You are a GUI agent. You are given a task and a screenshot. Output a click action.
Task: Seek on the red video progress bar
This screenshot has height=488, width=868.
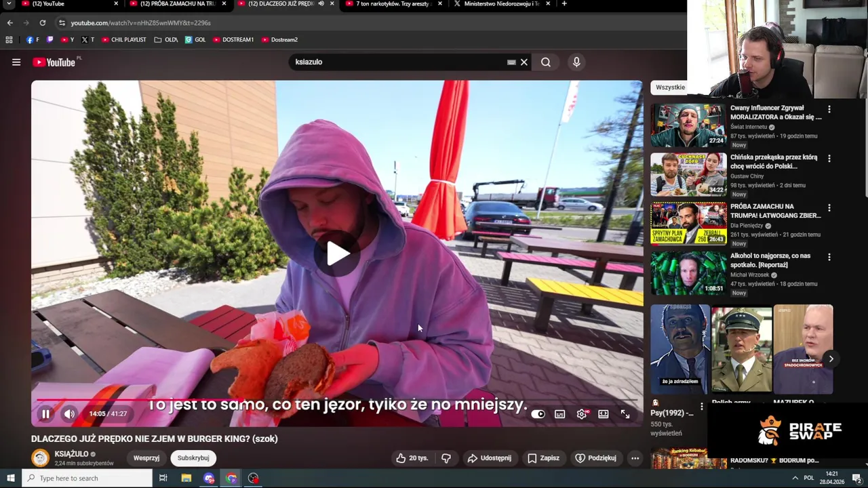pos(337,400)
